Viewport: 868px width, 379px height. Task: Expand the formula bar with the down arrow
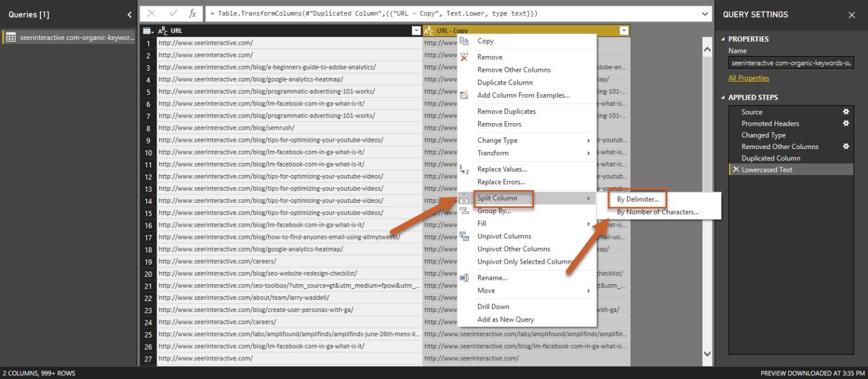pos(705,13)
